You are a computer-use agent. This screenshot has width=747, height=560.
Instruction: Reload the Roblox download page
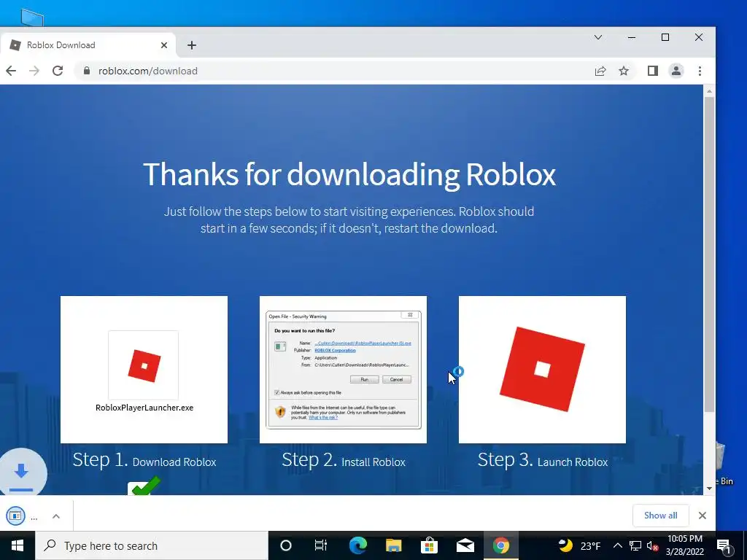pyautogui.click(x=58, y=71)
